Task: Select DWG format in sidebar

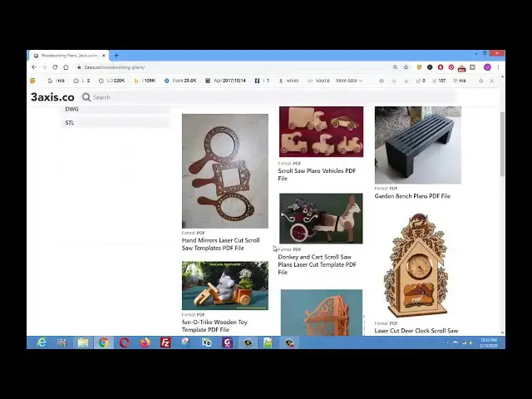Action: [x=71, y=109]
